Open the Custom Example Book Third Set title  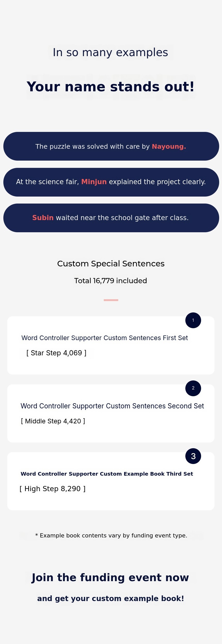click(x=107, y=474)
